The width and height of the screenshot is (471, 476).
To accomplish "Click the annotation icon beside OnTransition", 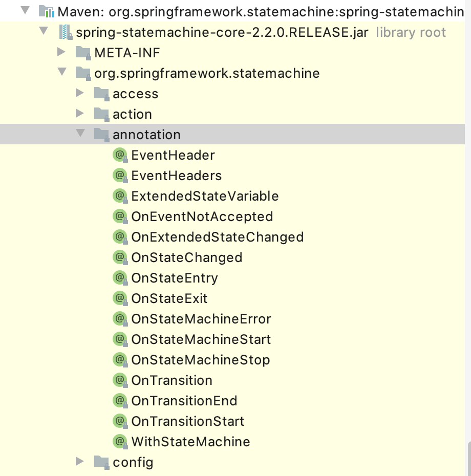I will point(120,380).
